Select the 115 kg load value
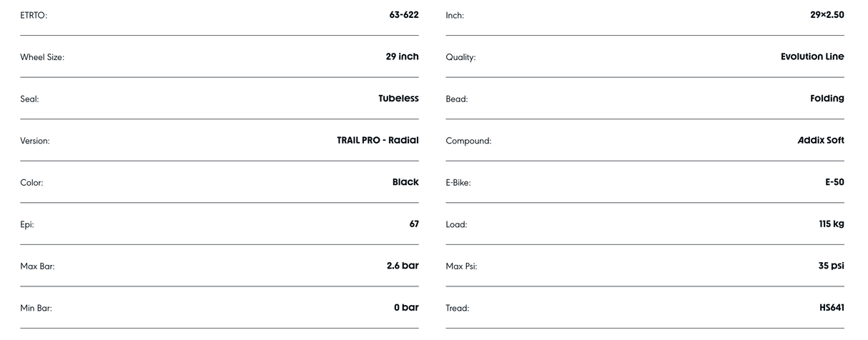 point(831,224)
